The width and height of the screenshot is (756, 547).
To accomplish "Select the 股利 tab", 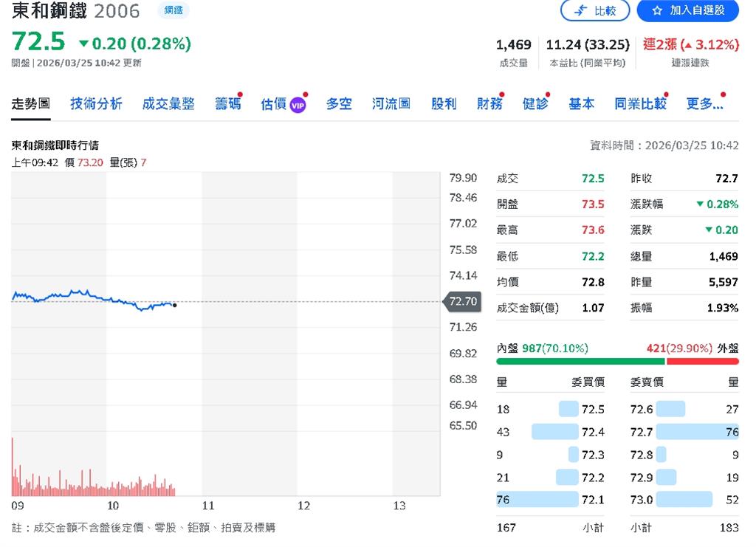I will [443, 103].
